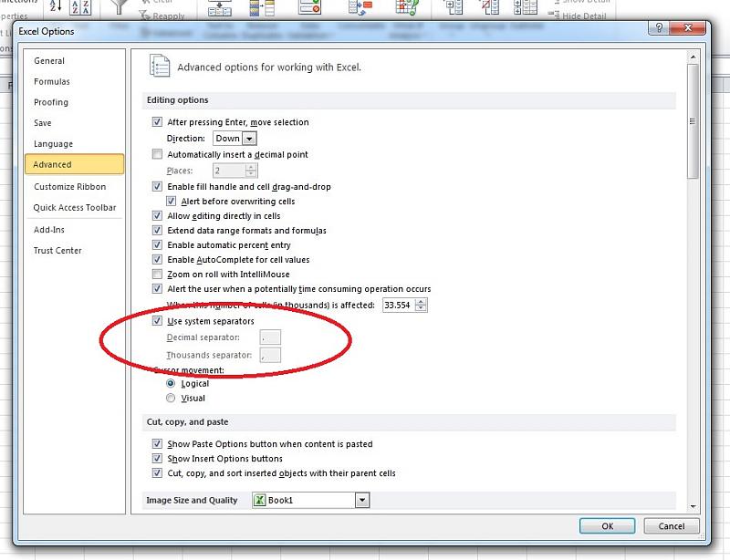
Task: Click Reapply filter in Excel ribbon
Action: click(162, 16)
